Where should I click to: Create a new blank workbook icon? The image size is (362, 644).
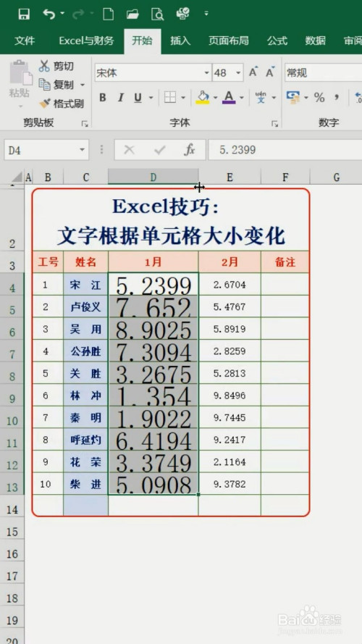[108, 14]
